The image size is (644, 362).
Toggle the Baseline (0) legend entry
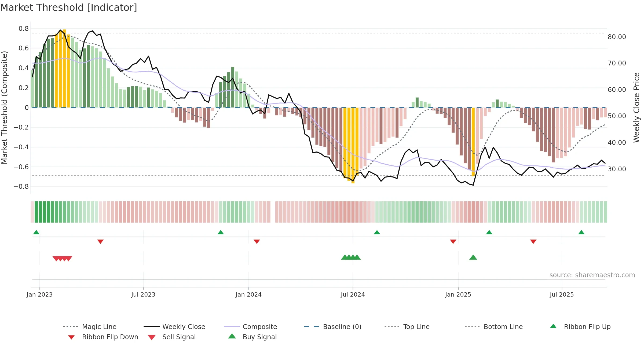[333, 327]
